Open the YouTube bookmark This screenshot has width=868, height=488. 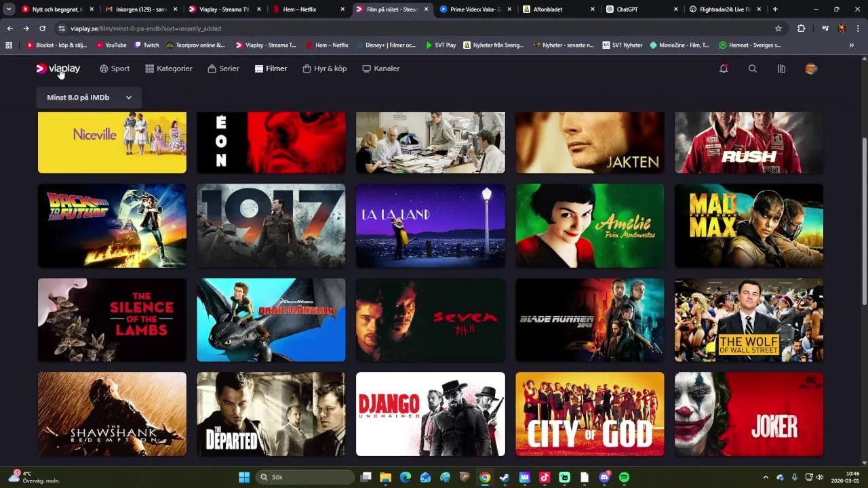(111, 45)
